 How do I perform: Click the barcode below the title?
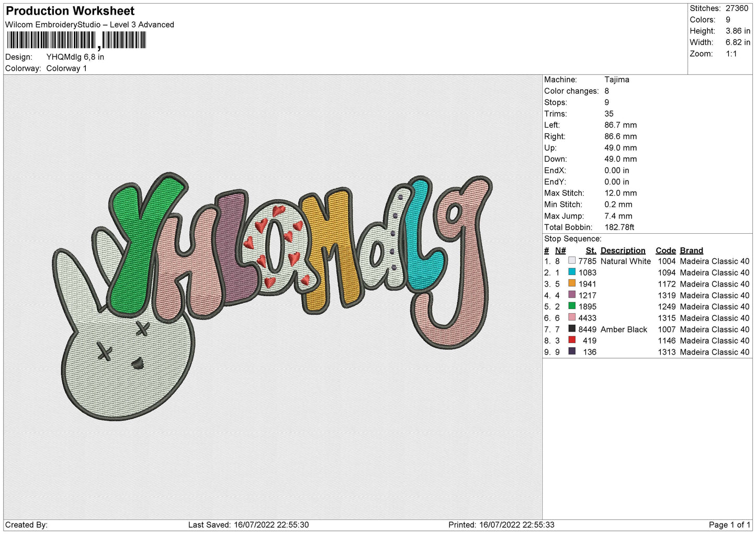point(76,40)
